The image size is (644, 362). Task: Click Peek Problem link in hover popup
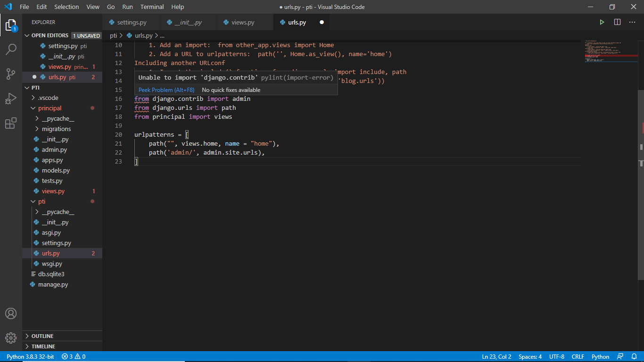166,90
